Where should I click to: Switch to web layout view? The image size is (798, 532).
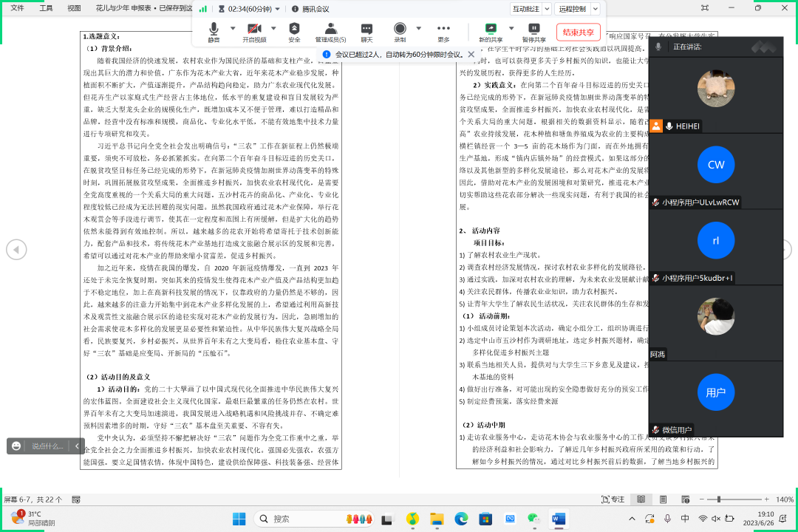tap(686, 499)
